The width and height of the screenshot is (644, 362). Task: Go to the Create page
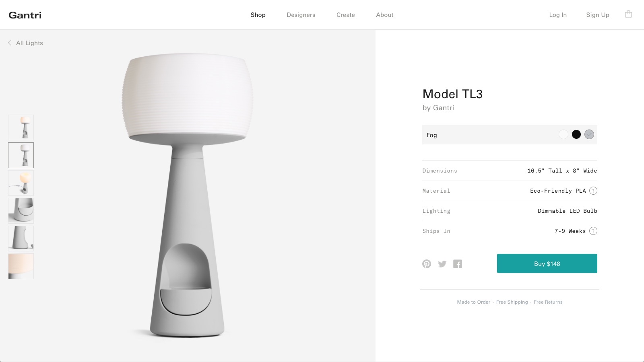[x=346, y=15]
